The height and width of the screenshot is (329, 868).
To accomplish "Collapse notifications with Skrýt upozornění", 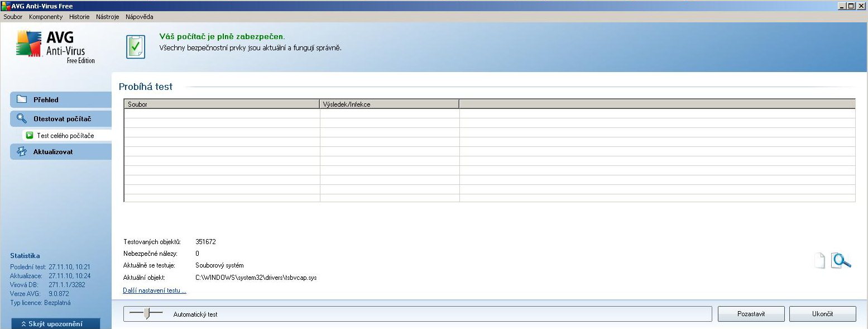I will (55, 323).
